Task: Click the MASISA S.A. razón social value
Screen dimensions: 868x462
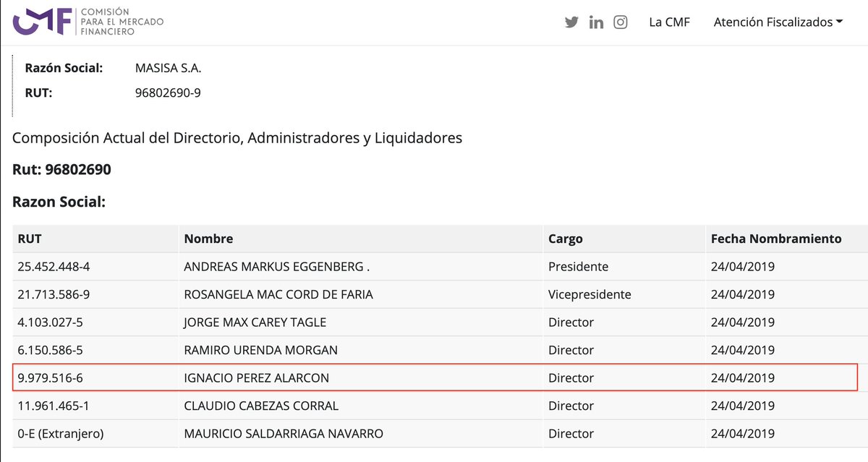Action: pos(169,68)
